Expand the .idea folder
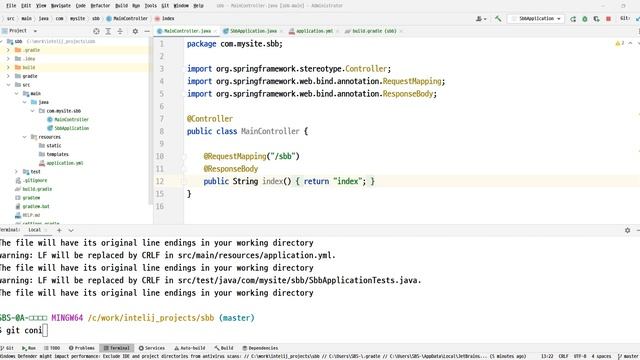 [8, 59]
